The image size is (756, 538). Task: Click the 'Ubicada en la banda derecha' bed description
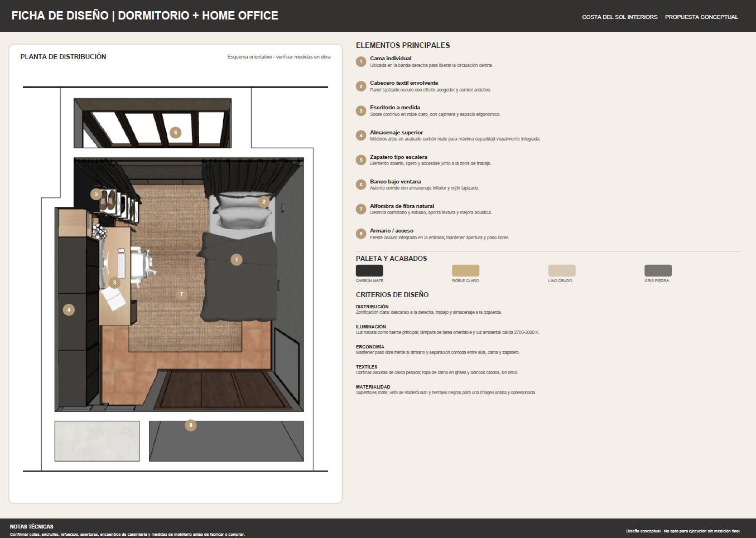432,65
